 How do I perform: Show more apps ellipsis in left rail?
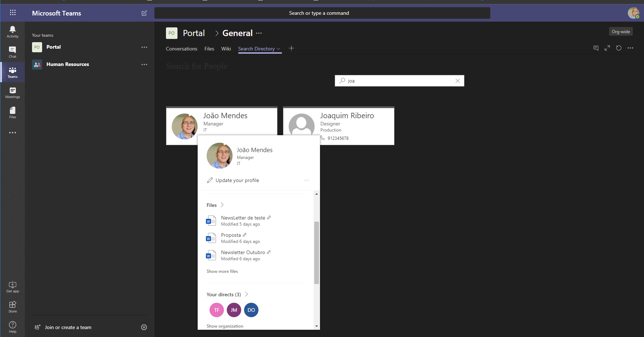click(x=13, y=133)
